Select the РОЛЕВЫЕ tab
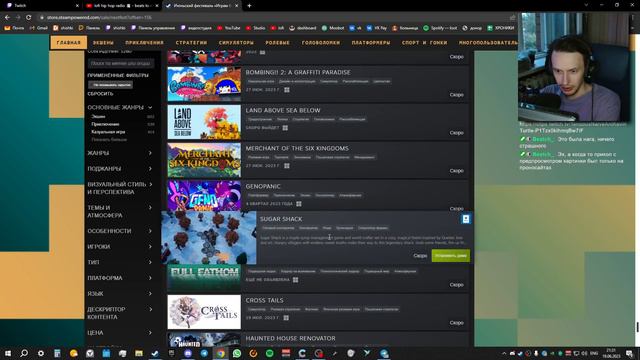This screenshot has width=640, height=360. pyautogui.click(x=278, y=42)
